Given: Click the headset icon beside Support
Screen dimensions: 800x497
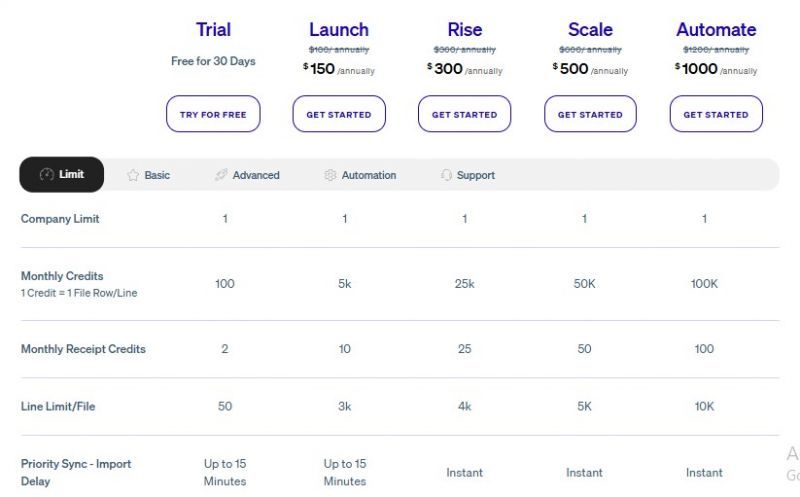Looking at the screenshot, I should [446, 175].
